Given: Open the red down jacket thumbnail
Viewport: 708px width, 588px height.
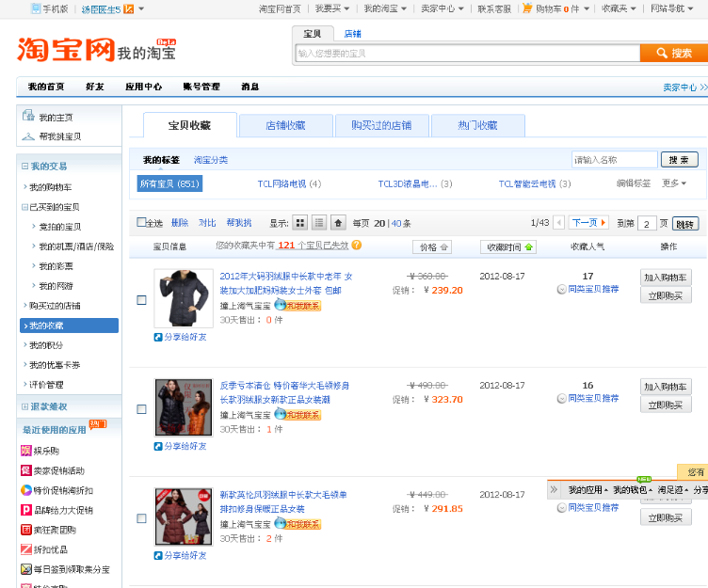Looking at the screenshot, I should click(x=184, y=516).
